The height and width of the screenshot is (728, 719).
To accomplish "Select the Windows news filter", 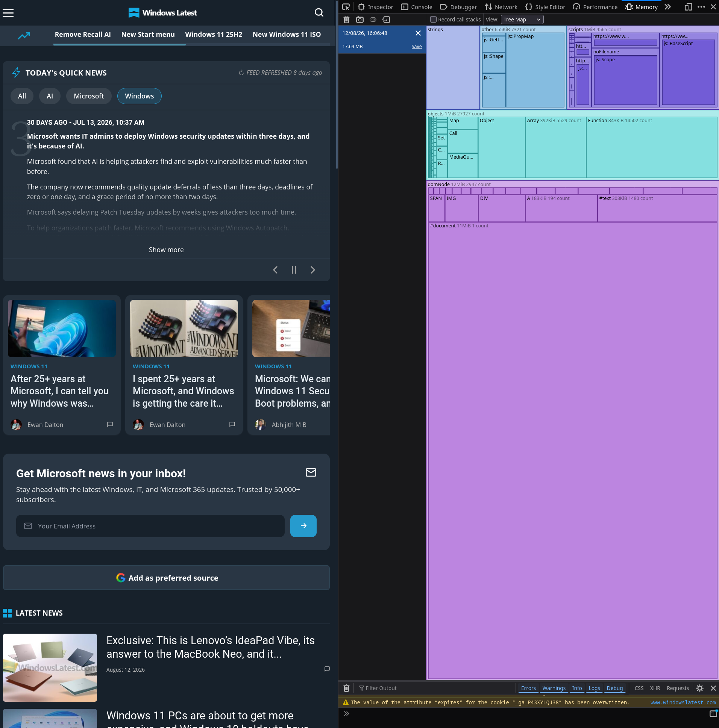I will 139,96.
